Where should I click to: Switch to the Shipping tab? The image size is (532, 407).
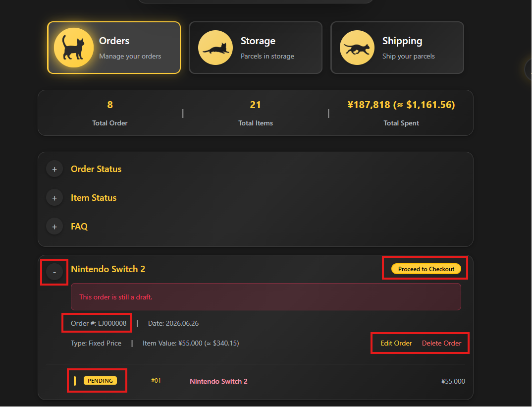397,48
